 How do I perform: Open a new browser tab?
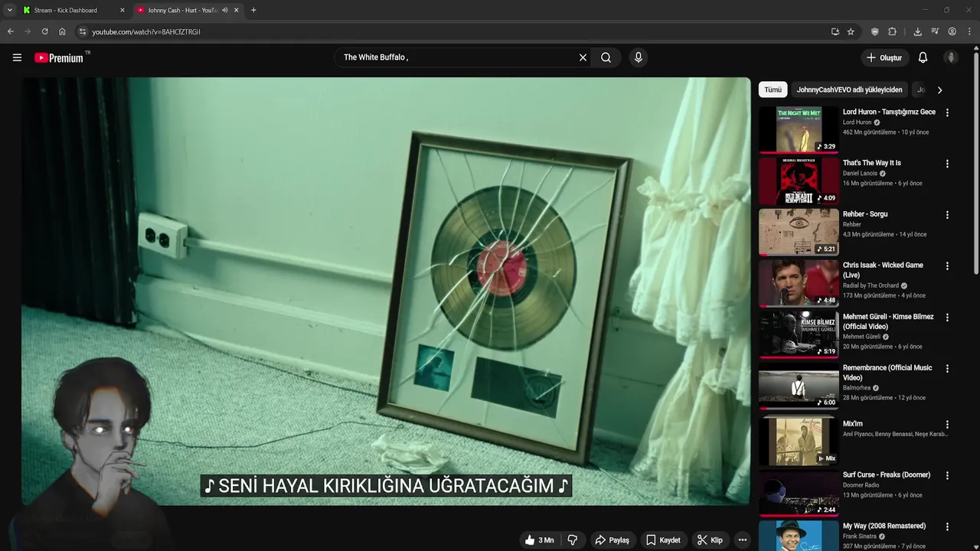coord(253,10)
